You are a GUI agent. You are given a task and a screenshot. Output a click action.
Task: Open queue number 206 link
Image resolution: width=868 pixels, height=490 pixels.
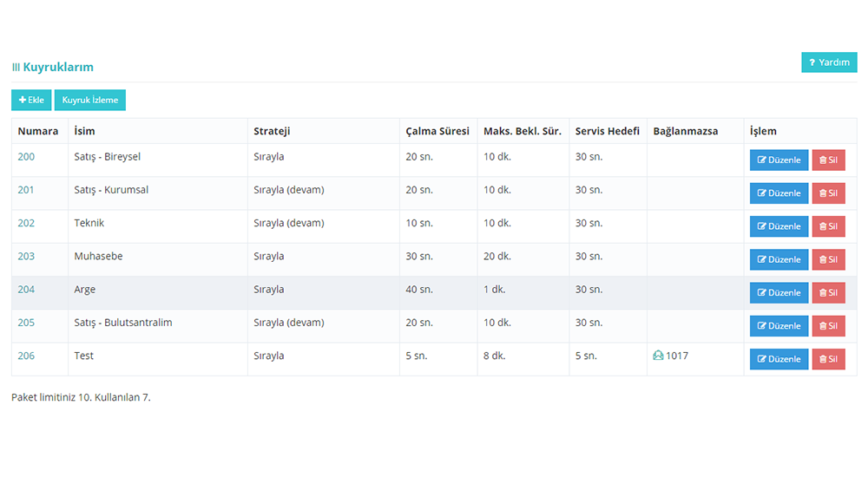click(26, 356)
